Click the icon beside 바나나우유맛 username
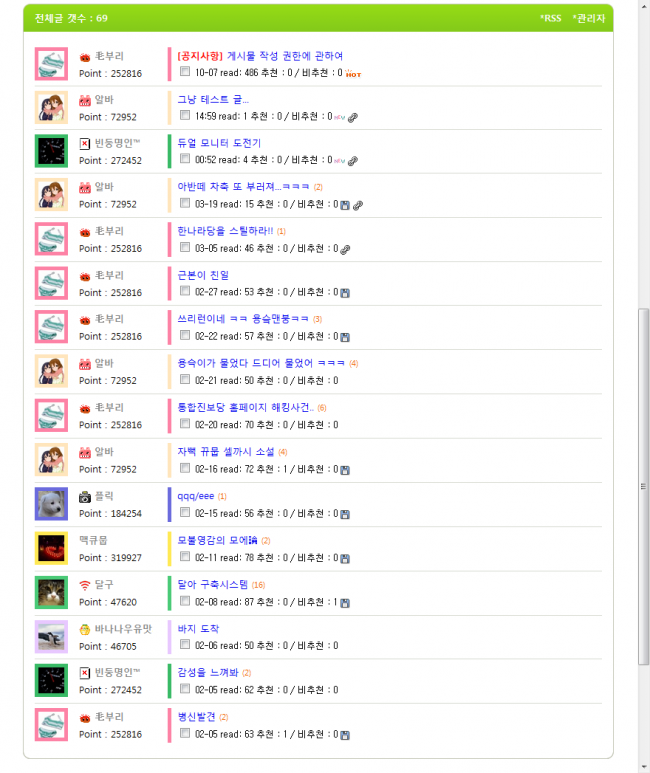Viewport: 650px width, 773px height. point(85,630)
